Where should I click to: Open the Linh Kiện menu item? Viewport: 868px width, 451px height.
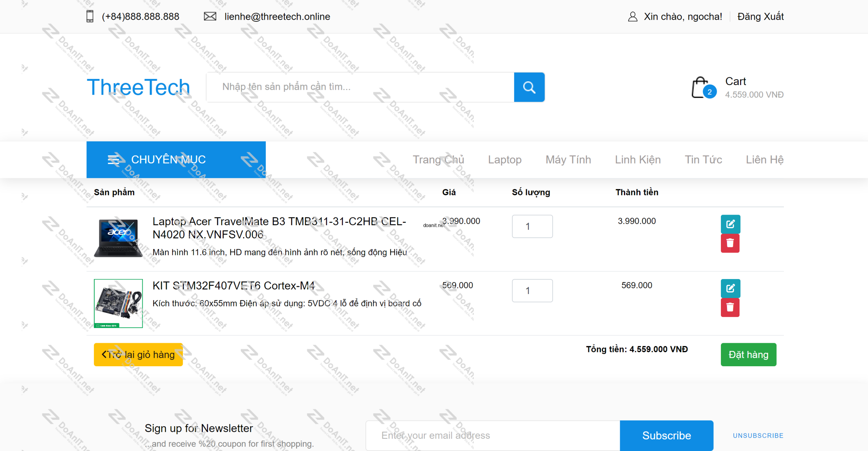638,159
